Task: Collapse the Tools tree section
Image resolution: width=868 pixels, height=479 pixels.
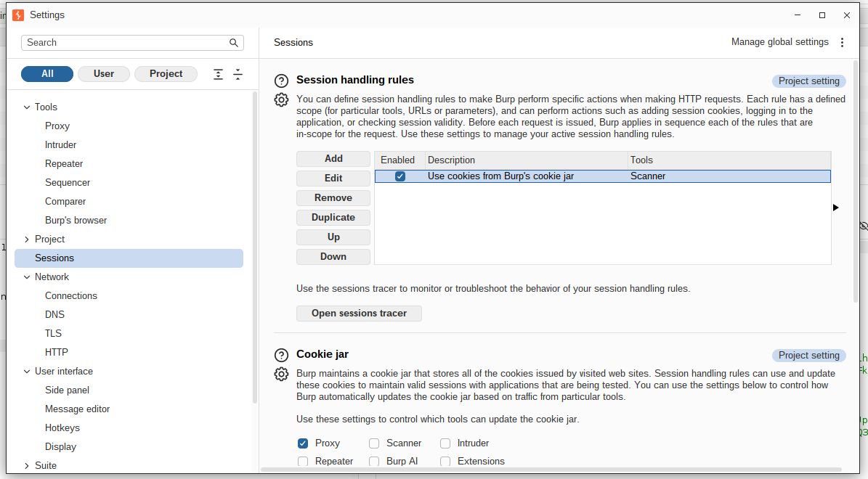Action: point(27,107)
